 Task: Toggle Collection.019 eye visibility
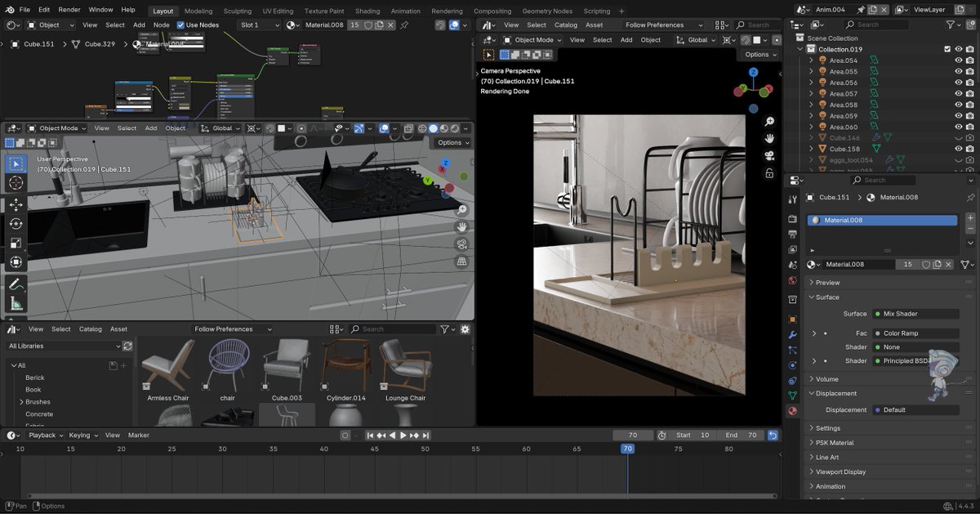click(x=958, y=49)
